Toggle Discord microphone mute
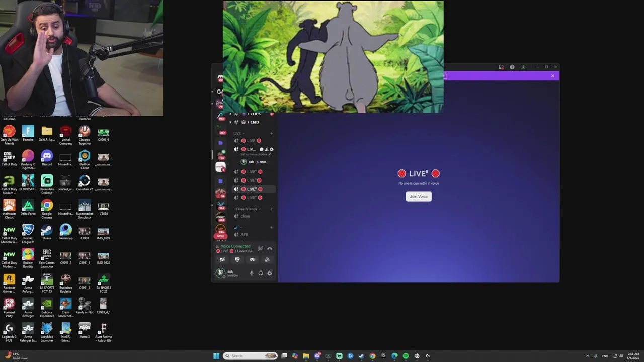The width and height of the screenshot is (644, 362). (x=252, y=273)
